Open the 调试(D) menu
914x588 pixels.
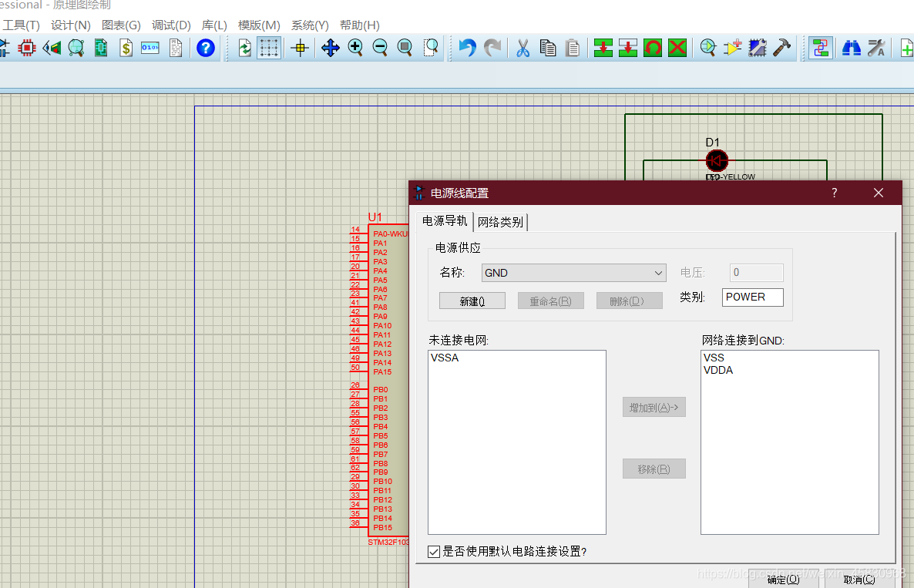pos(171,25)
